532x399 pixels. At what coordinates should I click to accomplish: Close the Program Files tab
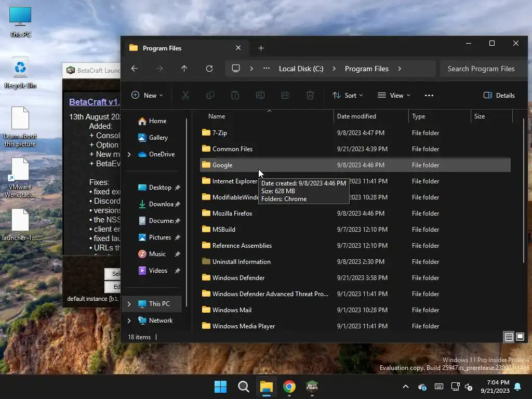click(x=238, y=48)
